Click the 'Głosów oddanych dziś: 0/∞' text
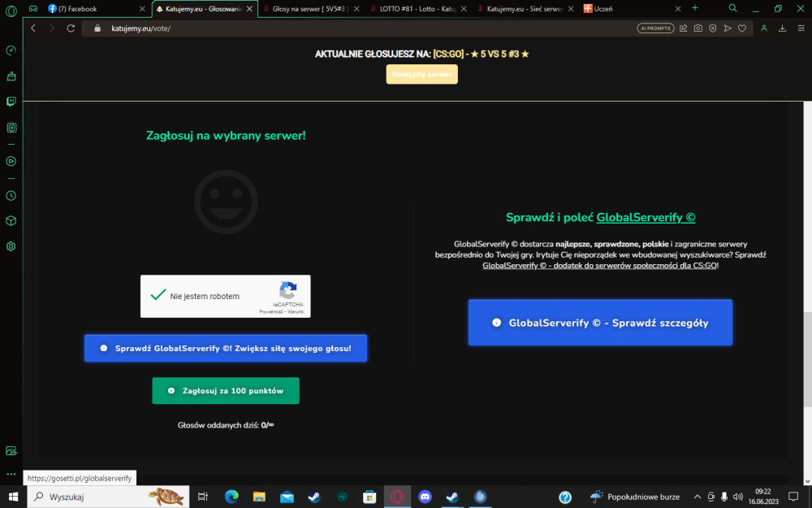Viewport: 812px width, 508px height. pos(226,425)
